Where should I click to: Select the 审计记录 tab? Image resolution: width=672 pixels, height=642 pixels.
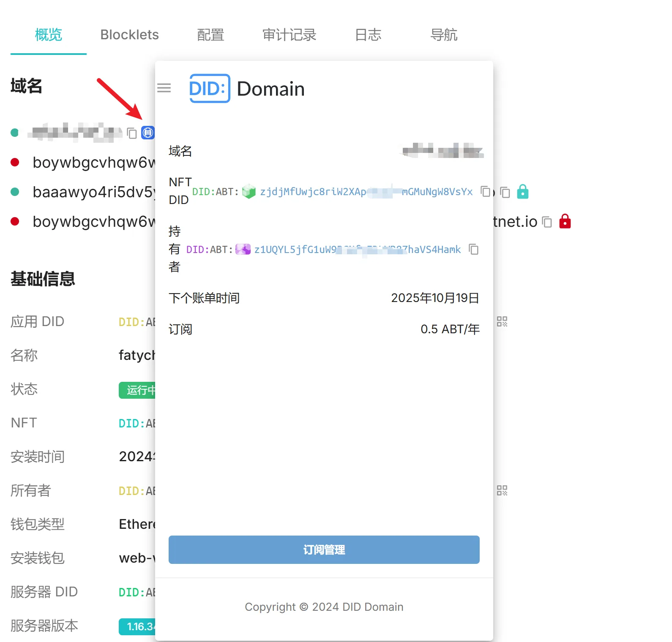(x=290, y=35)
